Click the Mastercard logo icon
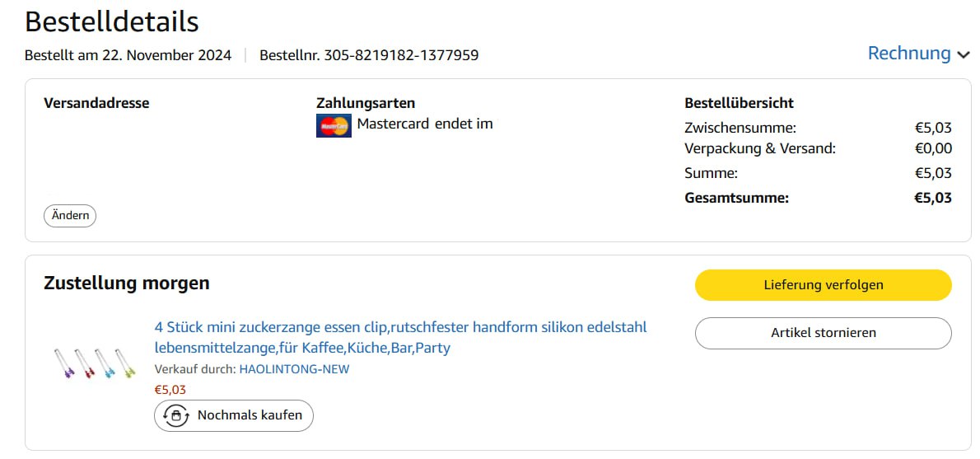Viewport: 980px width, 459px height. [334, 125]
